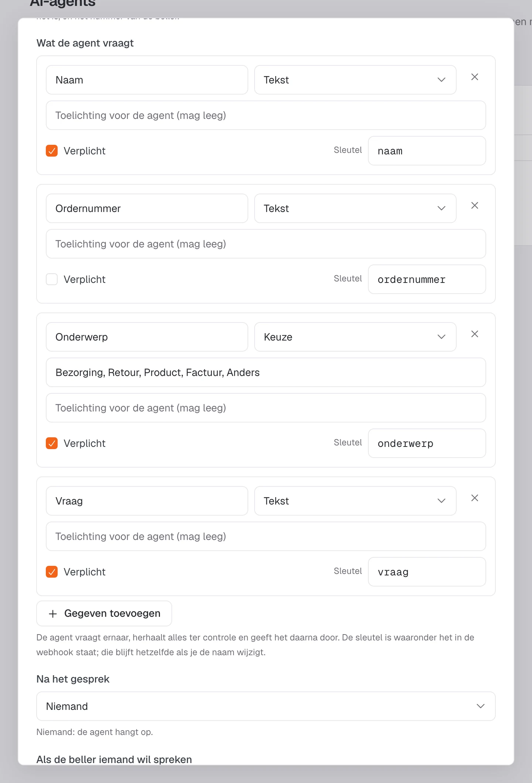Viewport: 532px width, 783px height.
Task: Edit the Vraag label field
Action: pos(147,501)
